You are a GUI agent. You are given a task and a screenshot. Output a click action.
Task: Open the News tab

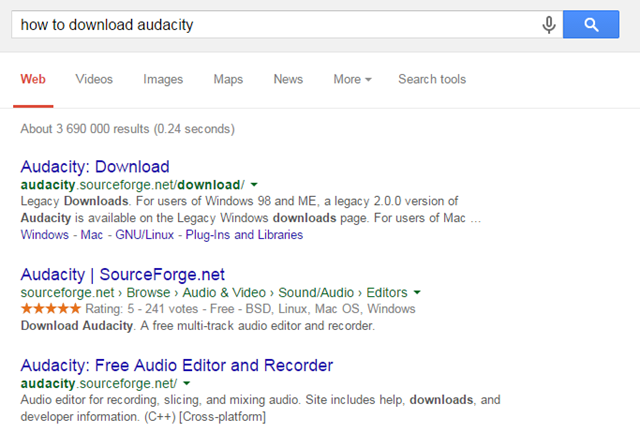(288, 79)
